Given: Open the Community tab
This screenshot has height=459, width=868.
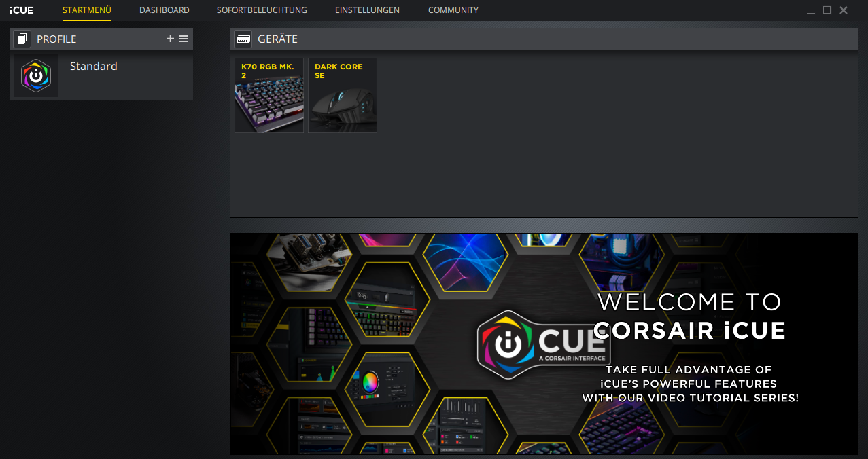Looking at the screenshot, I should pyautogui.click(x=453, y=10).
